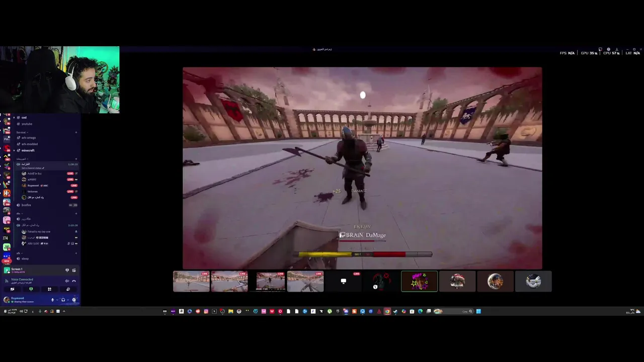
Task: Expand microphone input options chevron
Action: [57, 300]
